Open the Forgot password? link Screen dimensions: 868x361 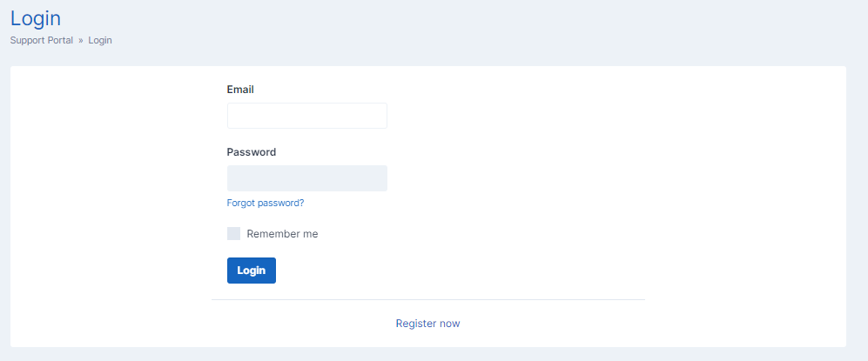pyautogui.click(x=266, y=203)
